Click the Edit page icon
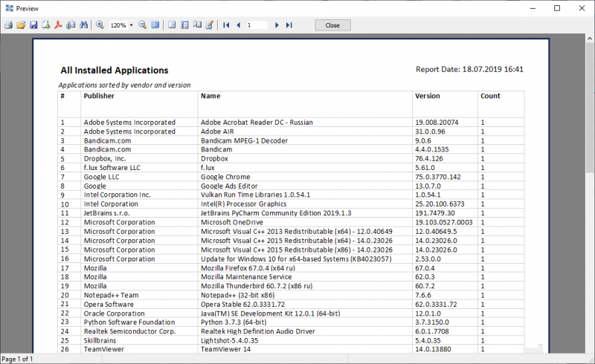 (x=210, y=25)
